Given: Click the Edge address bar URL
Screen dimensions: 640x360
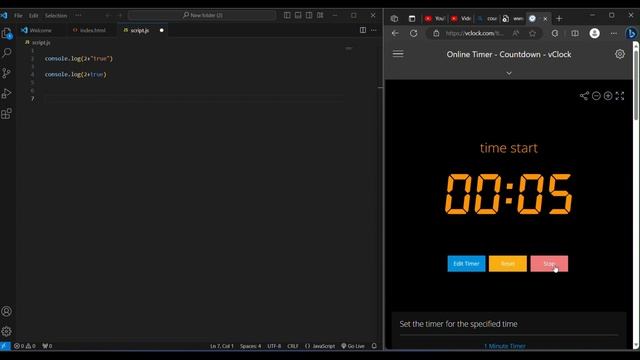Looking at the screenshot, I should pyautogui.click(x=475, y=33).
